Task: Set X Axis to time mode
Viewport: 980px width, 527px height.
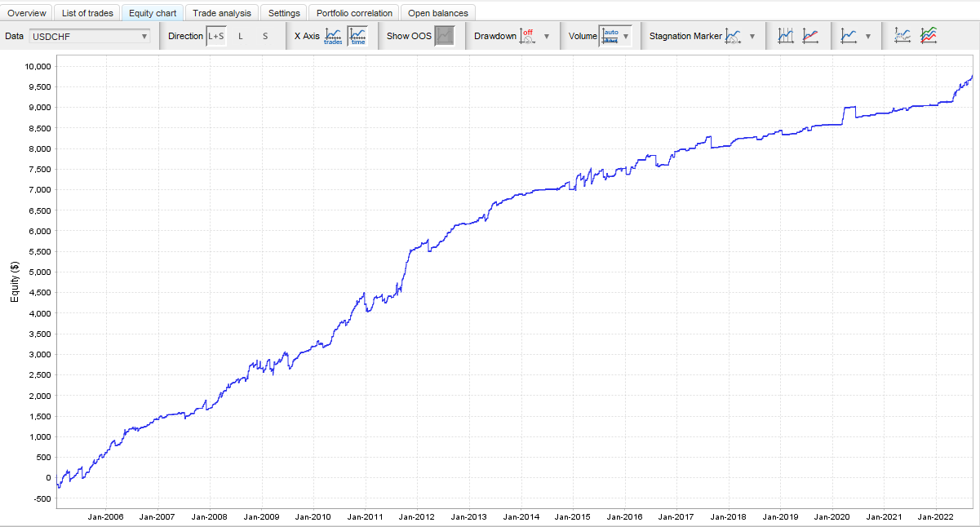Action: 357,36
